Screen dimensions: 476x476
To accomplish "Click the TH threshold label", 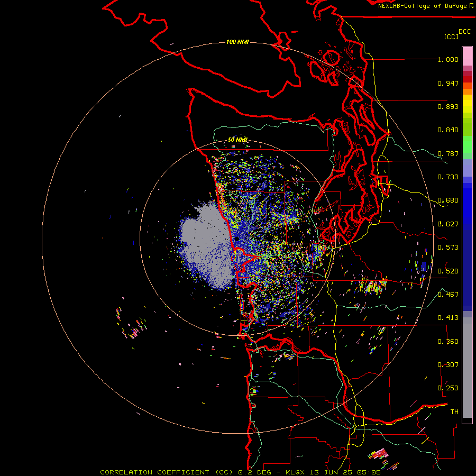I will coord(454,411).
